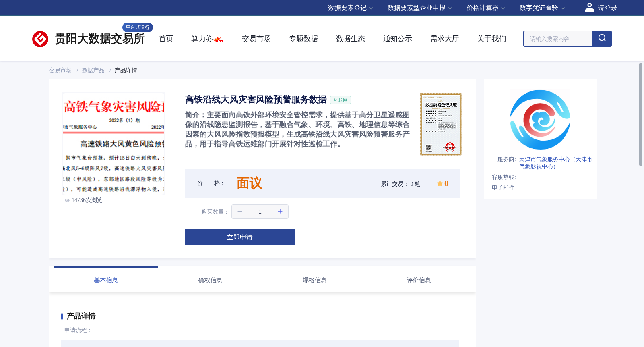Open the 首页 menu item

(166, 39)
